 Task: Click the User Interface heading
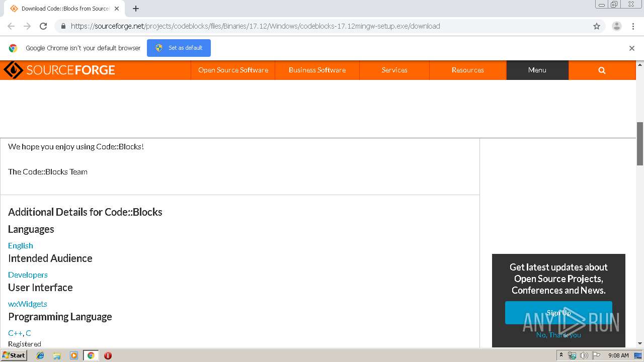point(40,288)
